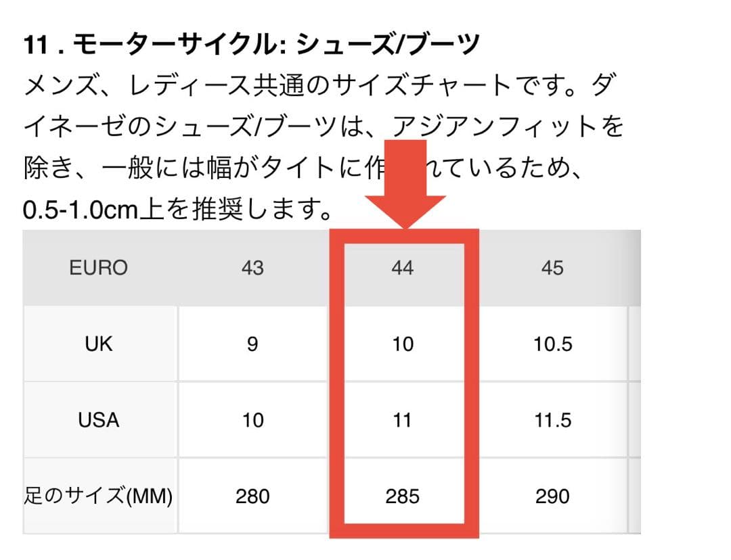Select UK size 10 in the highlighted column
Viewport: 731px width, 560px height.
point(403,344)
